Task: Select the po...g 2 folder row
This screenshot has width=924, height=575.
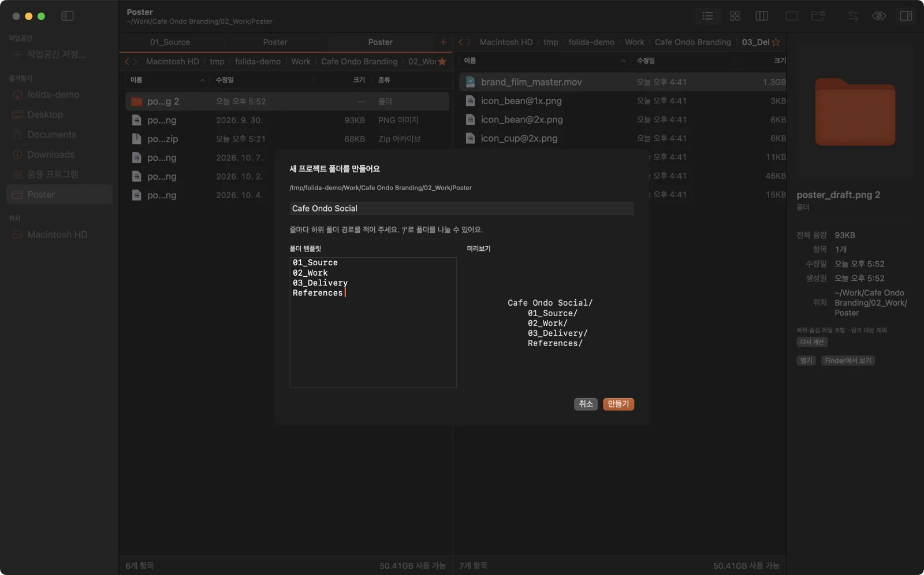Action: (287, 101)
